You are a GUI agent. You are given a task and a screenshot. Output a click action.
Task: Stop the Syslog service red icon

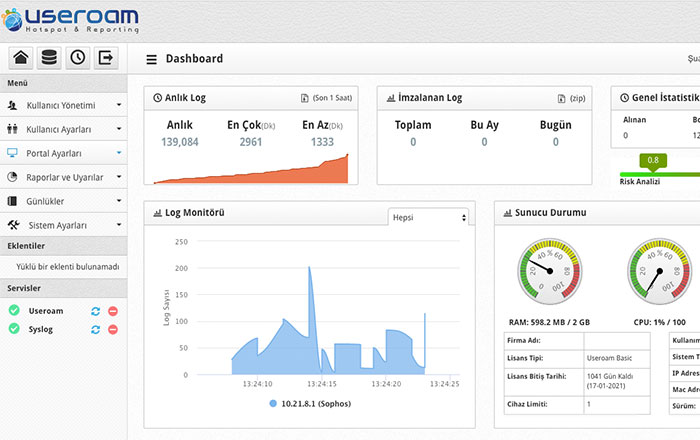coord(113,329)
